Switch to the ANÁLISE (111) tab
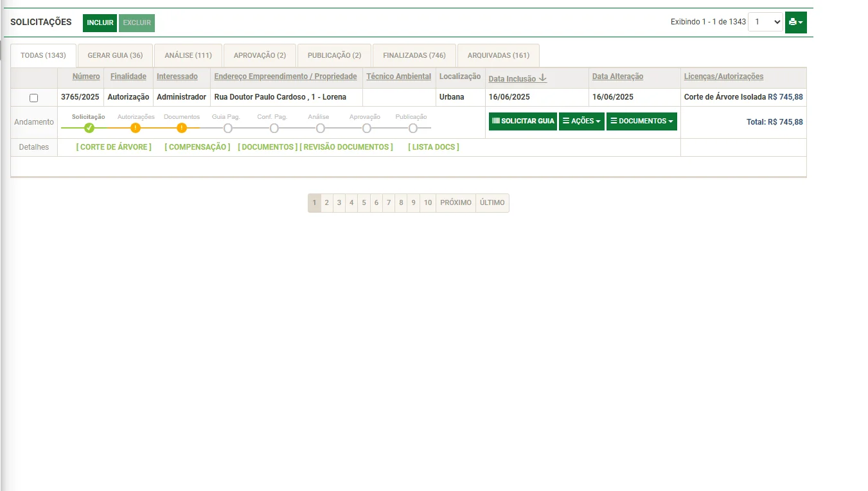 coord(188,56)
